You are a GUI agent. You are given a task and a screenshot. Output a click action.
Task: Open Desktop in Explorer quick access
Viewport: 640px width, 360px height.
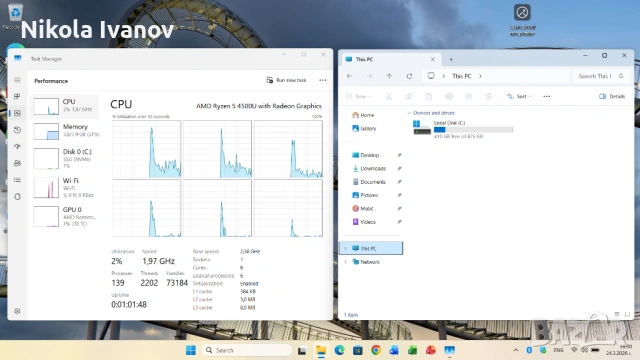pos(366,155)
